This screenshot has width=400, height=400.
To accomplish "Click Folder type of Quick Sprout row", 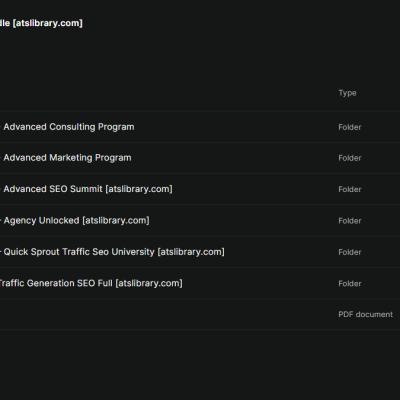I will tap(350, 252).
